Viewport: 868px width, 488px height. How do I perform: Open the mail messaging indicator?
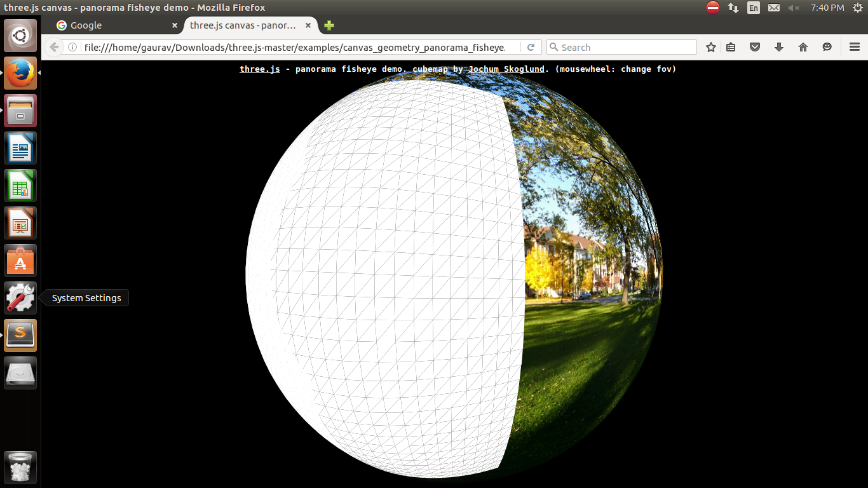click(x=773, y=8)
